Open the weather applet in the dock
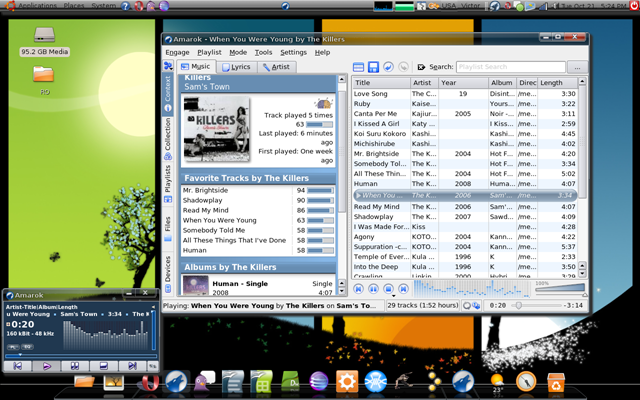The width and height of the screenshot is (640, 400). tap(497, 383)
